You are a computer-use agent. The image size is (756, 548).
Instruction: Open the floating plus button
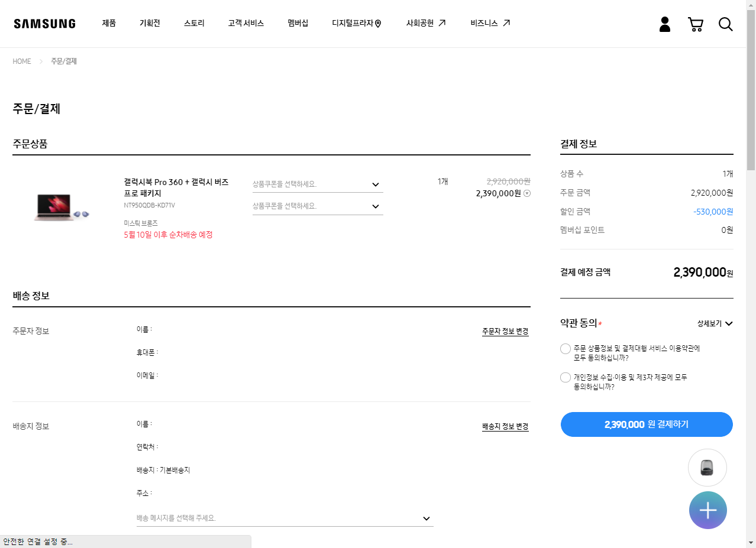(708, 510)
